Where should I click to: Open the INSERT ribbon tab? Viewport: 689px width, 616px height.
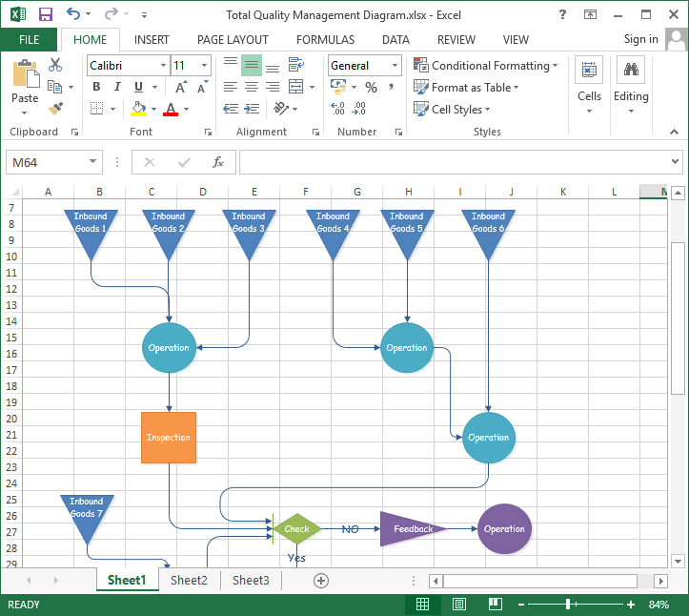click(x=152, y=39)
